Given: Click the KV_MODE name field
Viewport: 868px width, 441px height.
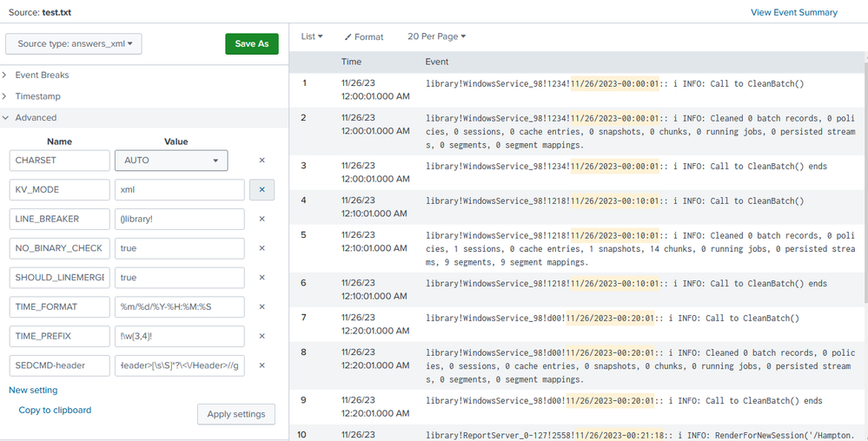Looking at the screenshot, I should (60, 190).
